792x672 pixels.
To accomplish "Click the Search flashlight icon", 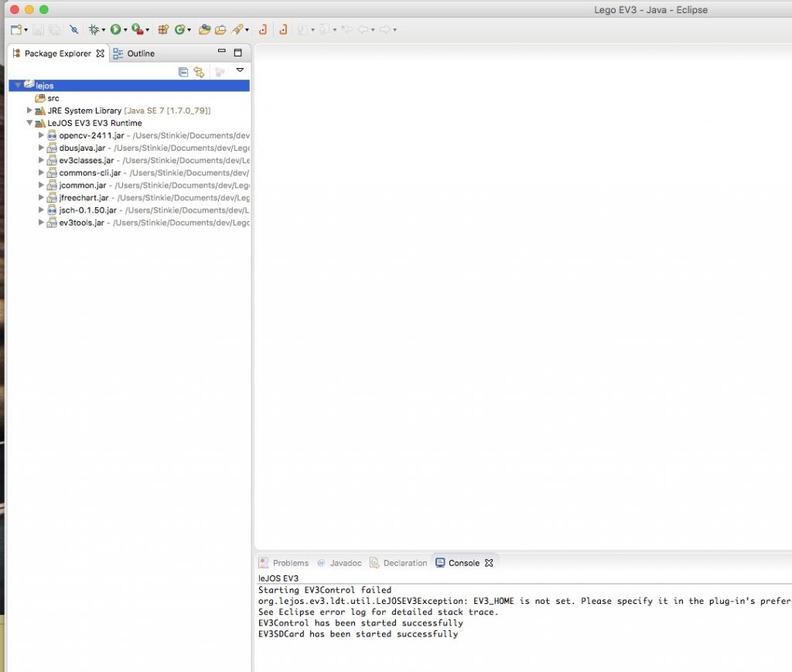I will (237, 30).
